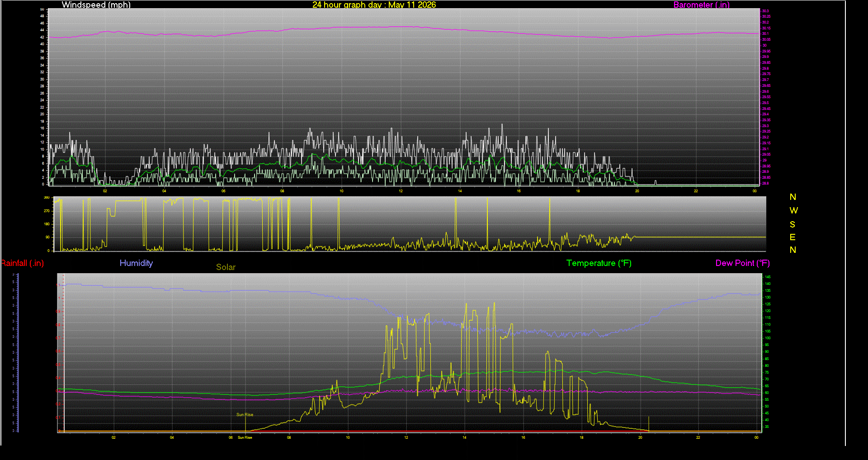Viewport: 868px width, 460px height.
Task: Click the 'Humidity' legend label
Action: tap(136, 263)
